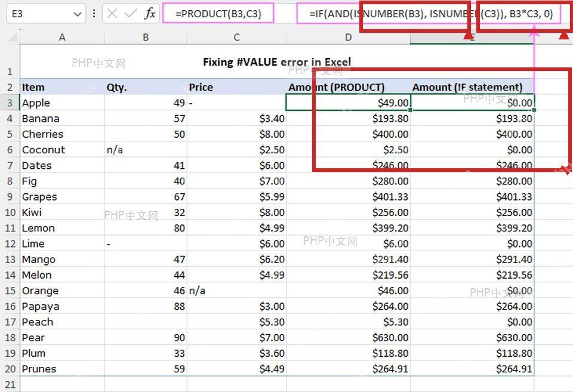Click the IF statement amount $630.00 for Pear
This screenshot has height=392, width=573.
pyautogui.click(x=472, y=338)
